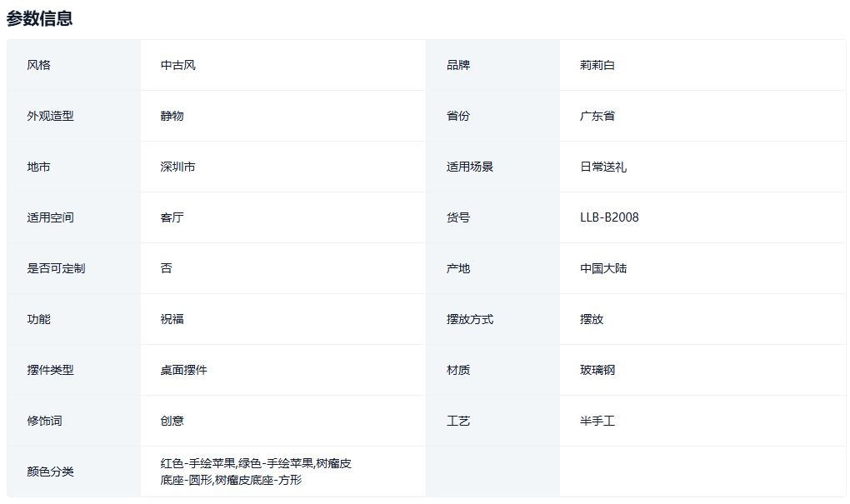850x504 pixels.
Task: Click the material value 玻璃钢
Action: tap(597, 370)
